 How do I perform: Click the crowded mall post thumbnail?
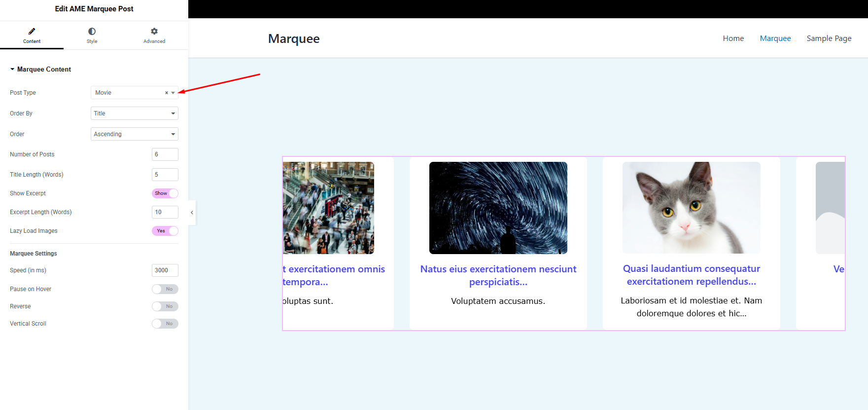[x=328, y=208]
